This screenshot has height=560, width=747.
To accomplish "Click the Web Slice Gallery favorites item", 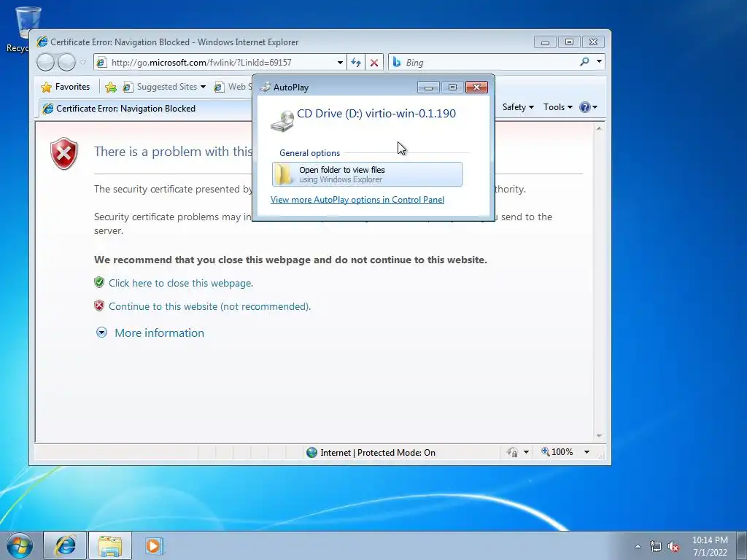I will [x=233, y=87].
